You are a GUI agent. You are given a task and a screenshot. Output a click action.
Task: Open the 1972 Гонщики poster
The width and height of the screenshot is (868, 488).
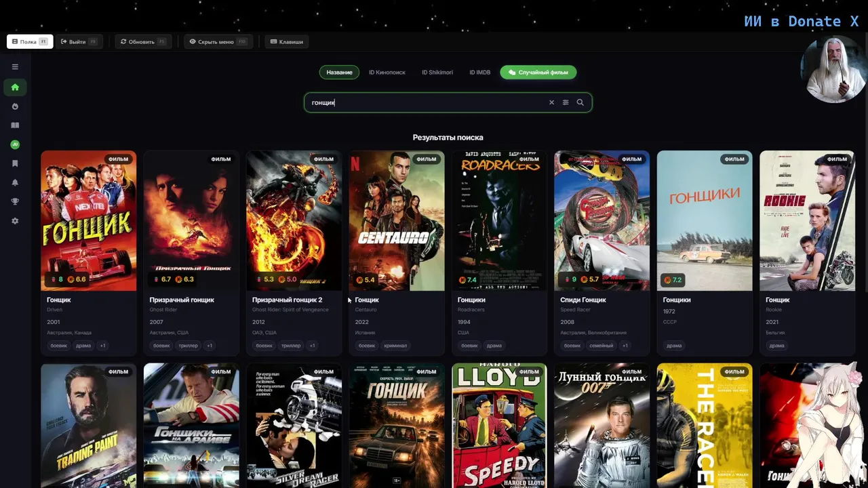705,220
